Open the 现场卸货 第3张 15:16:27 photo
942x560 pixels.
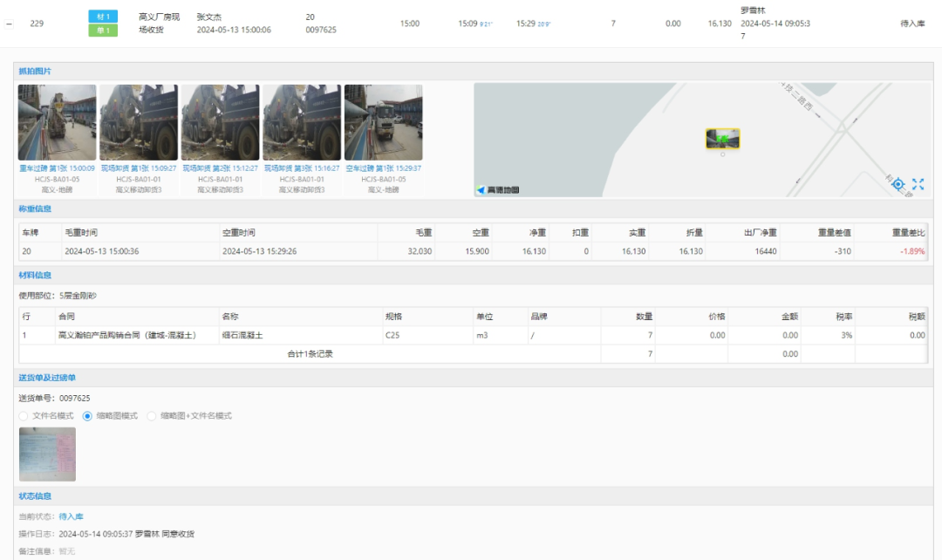coord(302,122)
